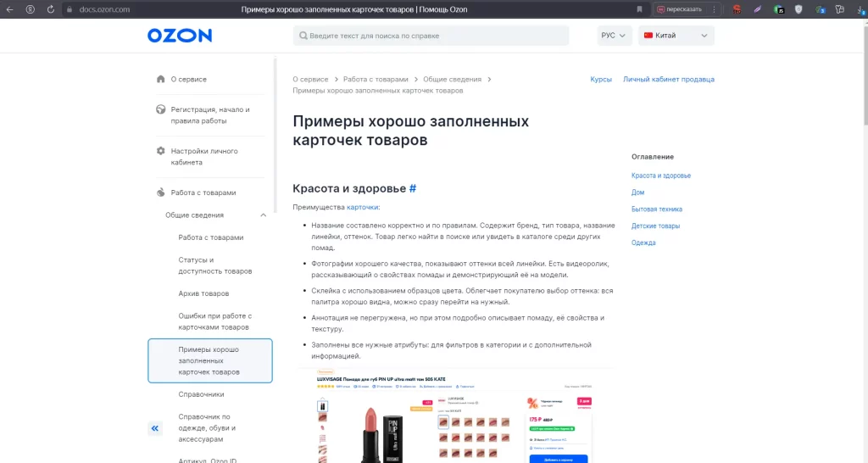Open the downloads arrow icon
Screen dimensions: 868x463
coord(861,9)
